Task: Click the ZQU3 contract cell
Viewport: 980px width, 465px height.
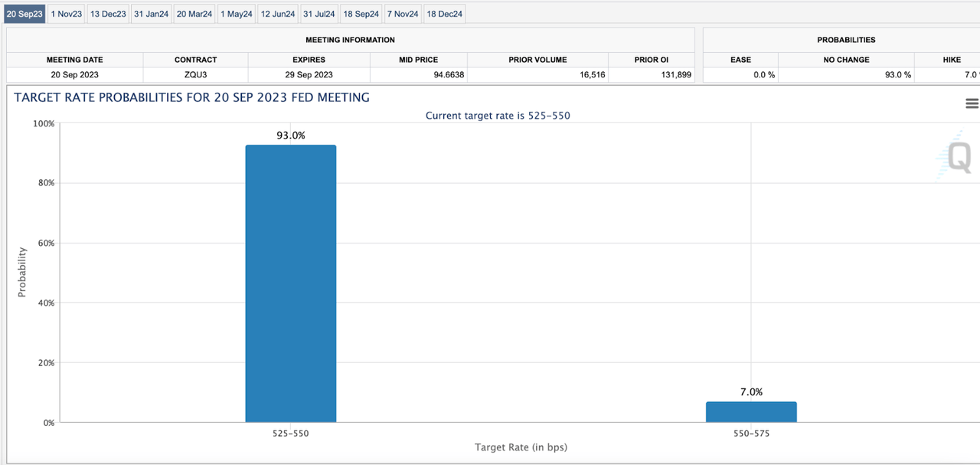Action: click(195, 75)
